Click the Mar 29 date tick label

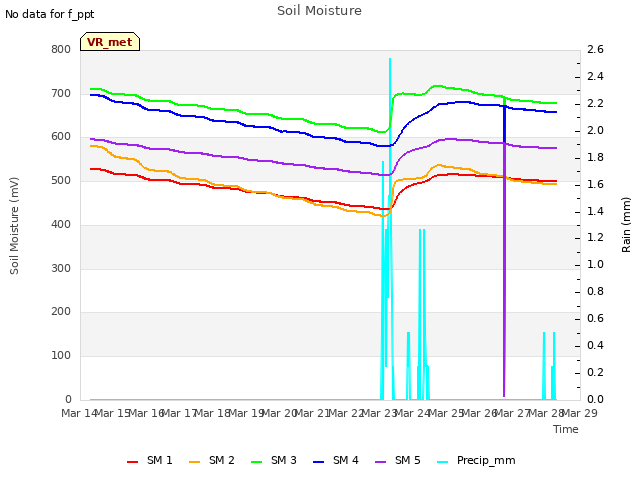[580, 413]
